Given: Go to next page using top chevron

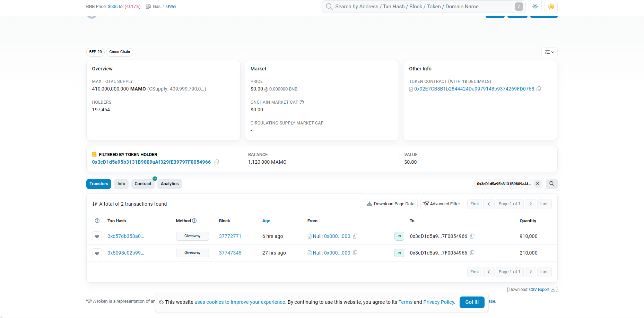Looking at the screenshot, I should coord(531,204).
